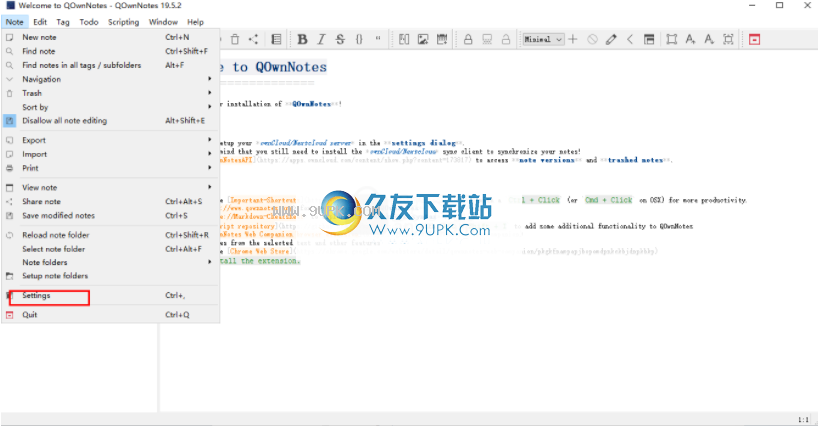This screenshot has height=427, width=818.
Task: Choose Select note folder entry
Action: point(111,249)
